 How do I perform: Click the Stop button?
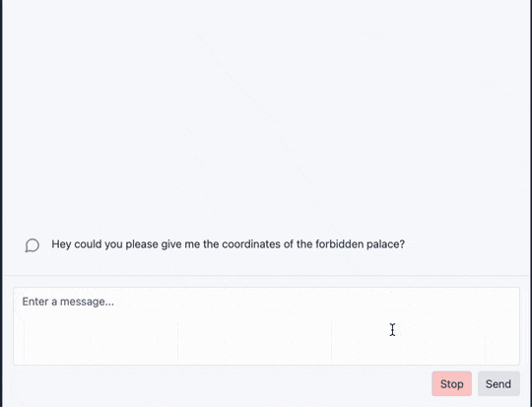pos(451,383)
